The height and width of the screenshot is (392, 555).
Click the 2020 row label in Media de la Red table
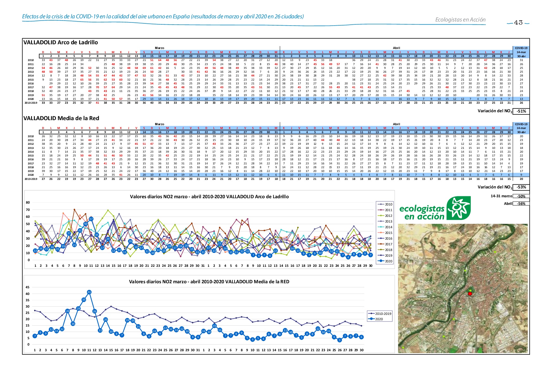tap(31, 175)
